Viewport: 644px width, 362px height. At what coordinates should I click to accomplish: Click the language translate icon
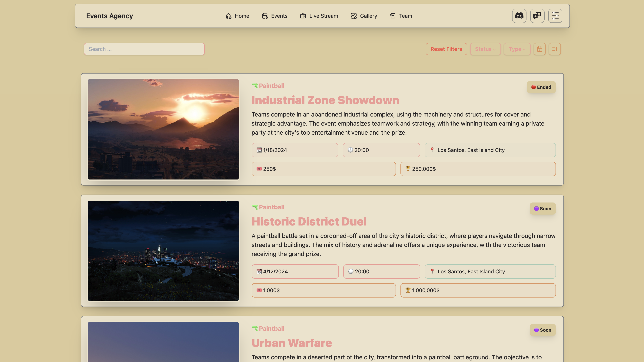(x=537, y=16)
